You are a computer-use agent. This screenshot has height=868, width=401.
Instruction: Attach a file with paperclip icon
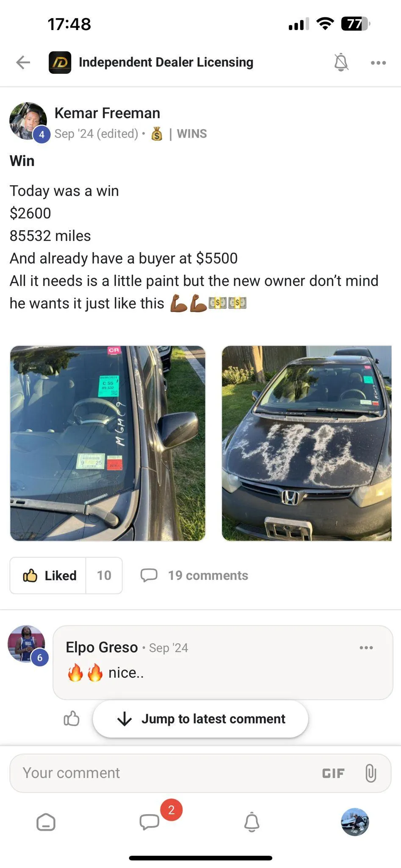click(371, 773)
